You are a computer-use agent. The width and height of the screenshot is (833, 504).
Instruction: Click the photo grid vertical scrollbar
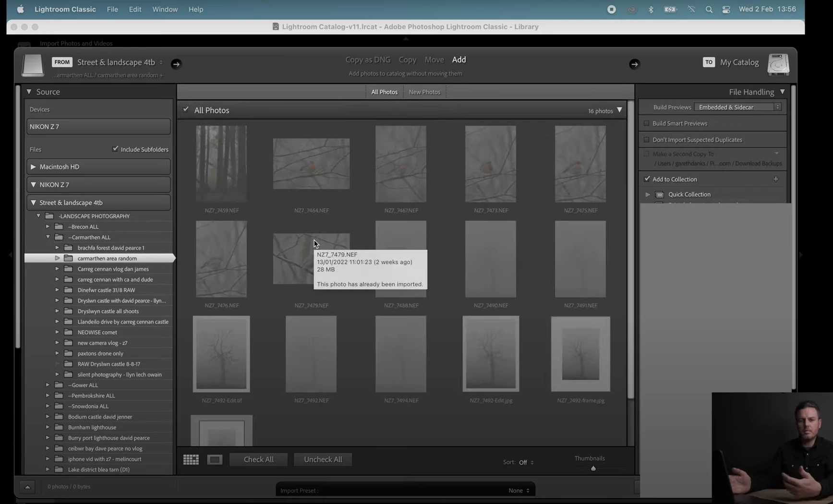631,250
